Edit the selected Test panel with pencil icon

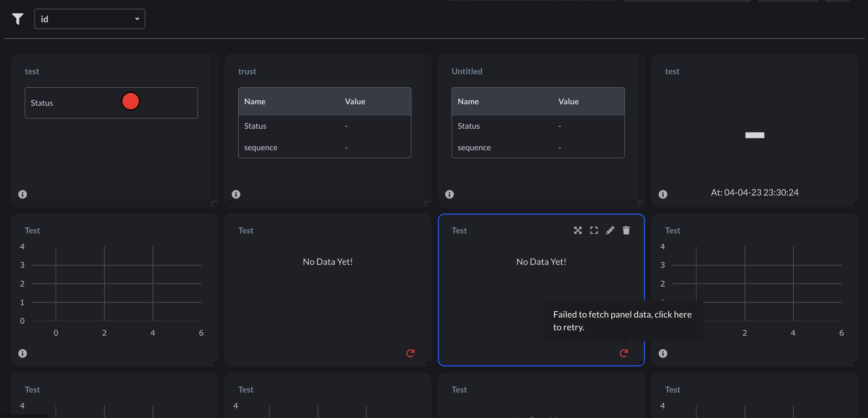(x=610, y=231)
